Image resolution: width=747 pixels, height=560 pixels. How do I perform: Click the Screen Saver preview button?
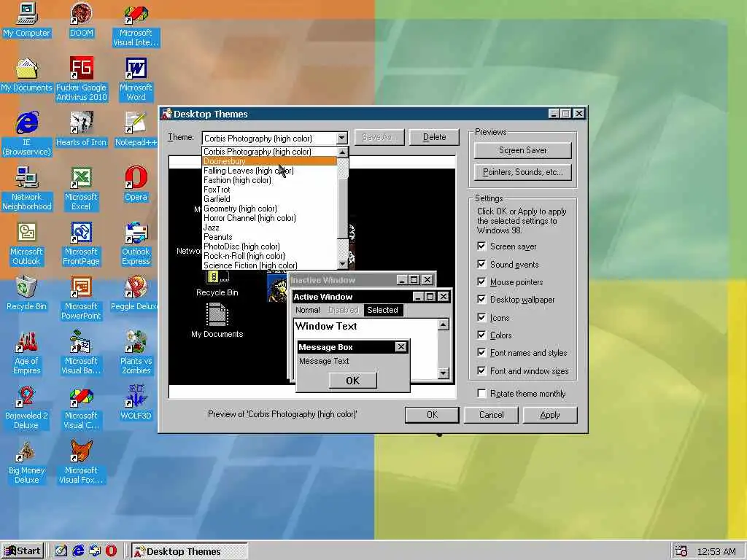pos(522,150)
